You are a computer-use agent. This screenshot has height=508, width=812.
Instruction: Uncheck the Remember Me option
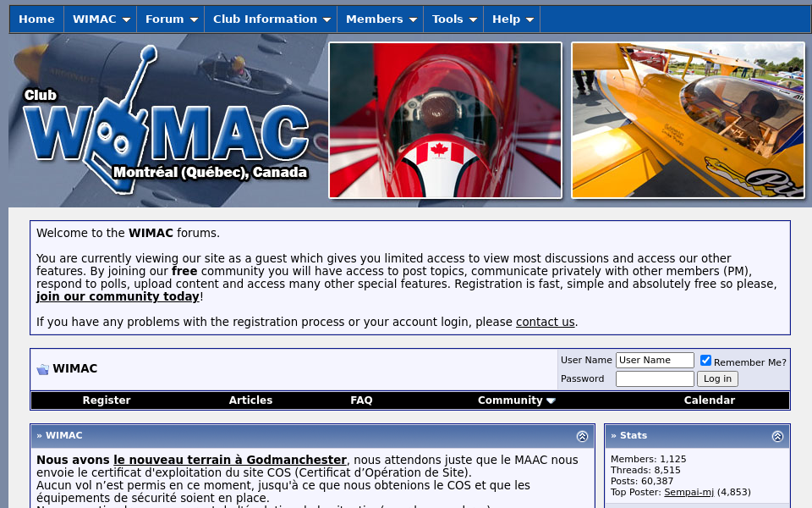(705, 360)
